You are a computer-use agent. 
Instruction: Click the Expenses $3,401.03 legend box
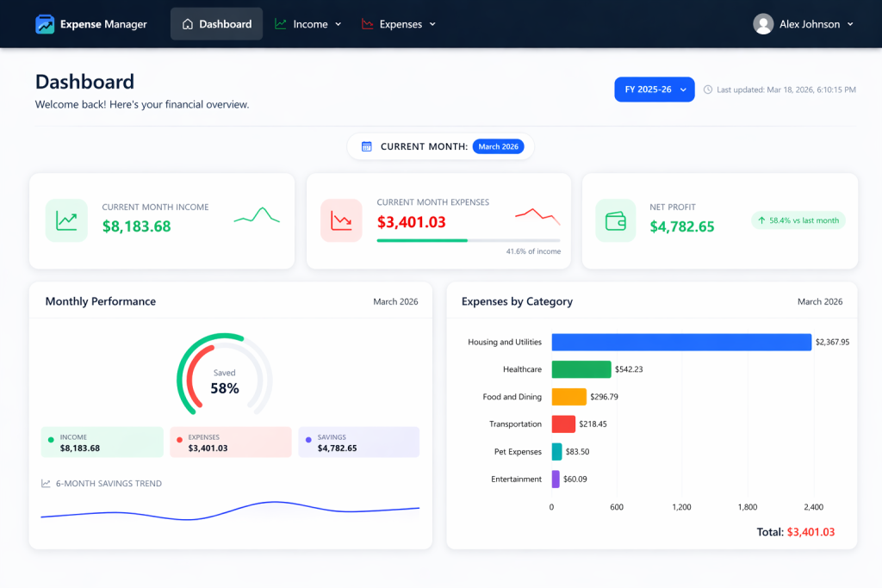tap(231, 443)
